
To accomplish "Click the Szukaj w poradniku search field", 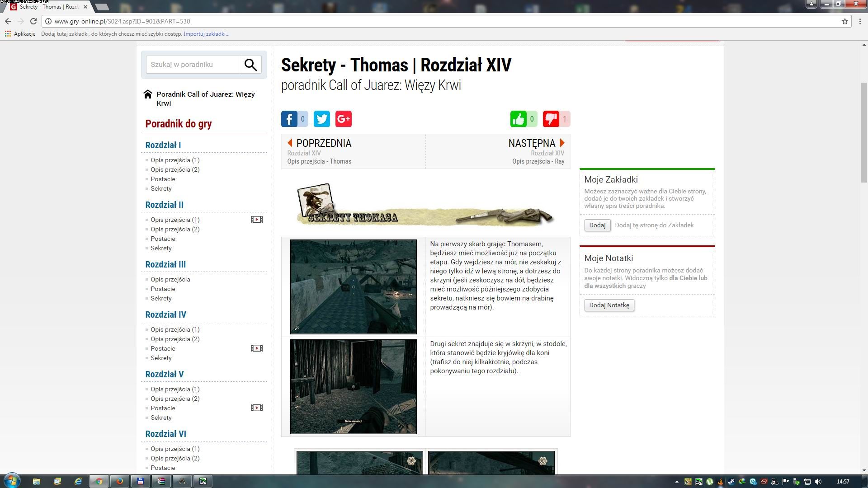I will coord(192,65).
